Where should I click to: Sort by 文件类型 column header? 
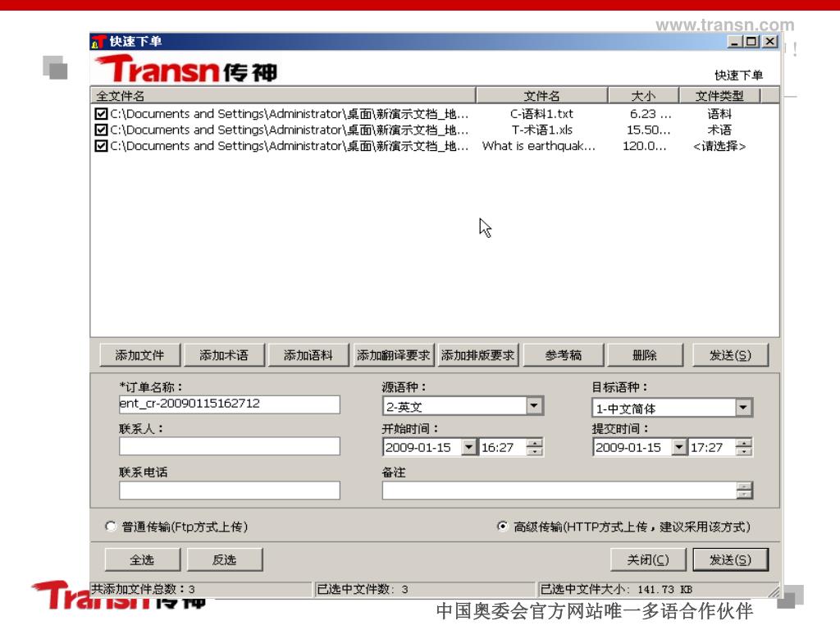pos(719,96)
